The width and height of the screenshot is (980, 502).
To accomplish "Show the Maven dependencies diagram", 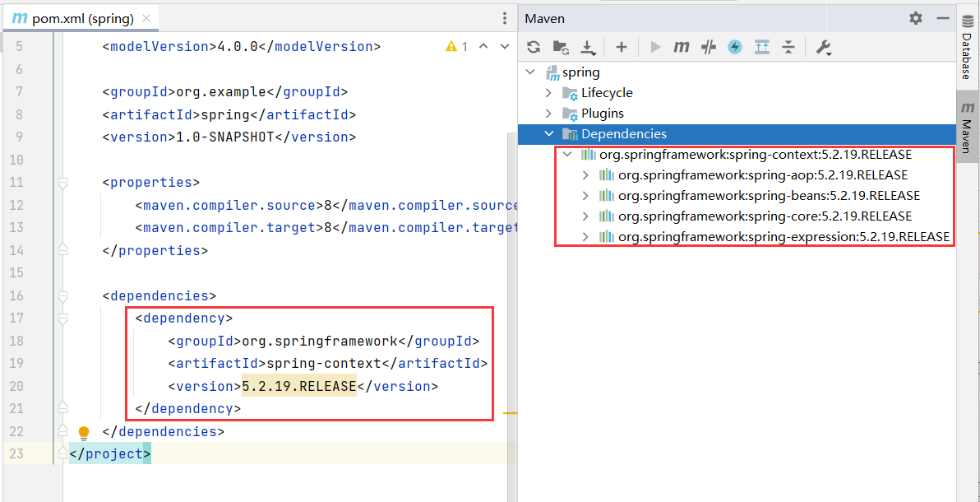I will pyautogui.click(x=762, y=47).
